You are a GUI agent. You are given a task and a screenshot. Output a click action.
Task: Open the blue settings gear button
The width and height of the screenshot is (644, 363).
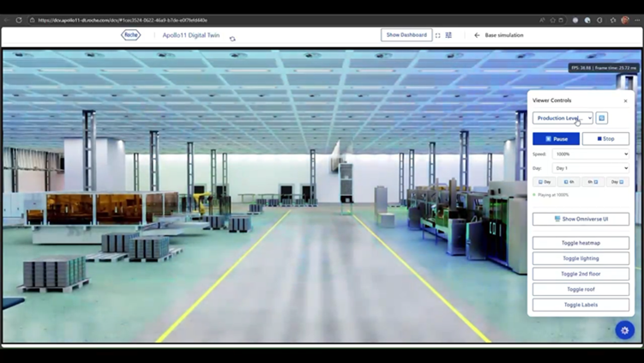[624, 330]
